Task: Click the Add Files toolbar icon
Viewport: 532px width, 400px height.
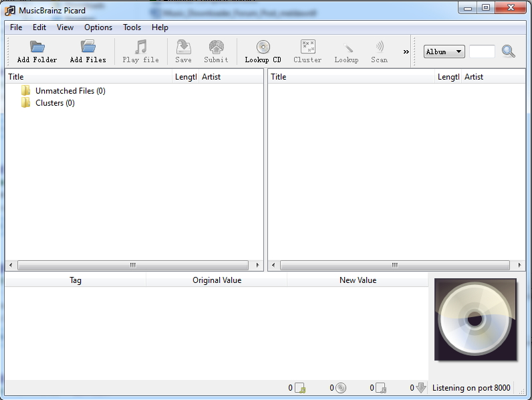Action: (x=88, y=47)
